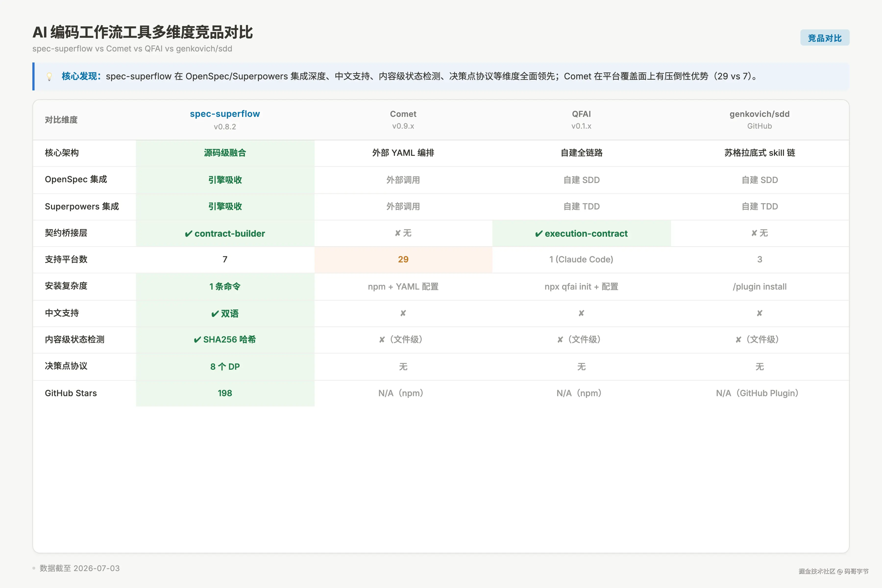Click the 支持平台数 row label

coord(66,259)
